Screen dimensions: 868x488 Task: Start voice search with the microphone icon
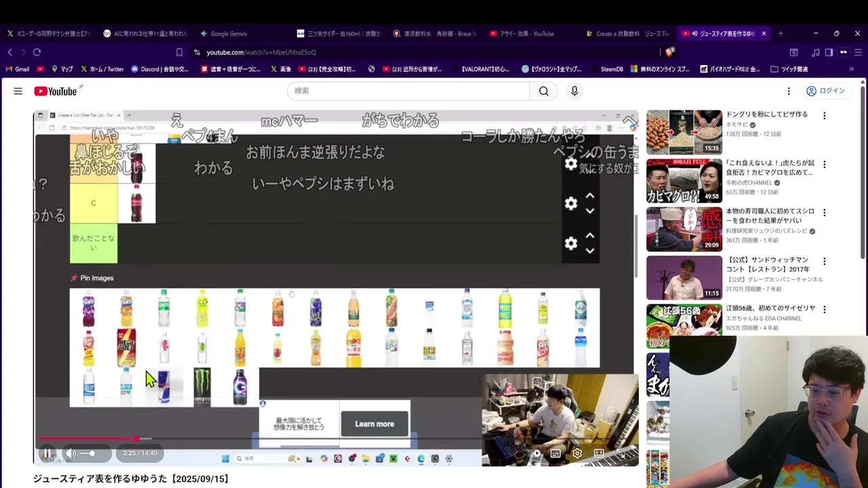pos(574,91)
